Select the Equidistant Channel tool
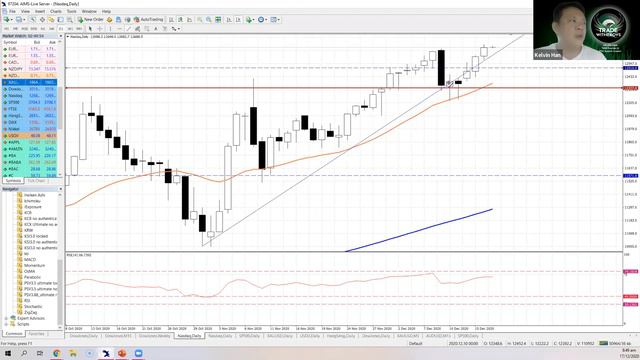Image resolution: width=640 pixels, height=360 pixels. [138, 29]
